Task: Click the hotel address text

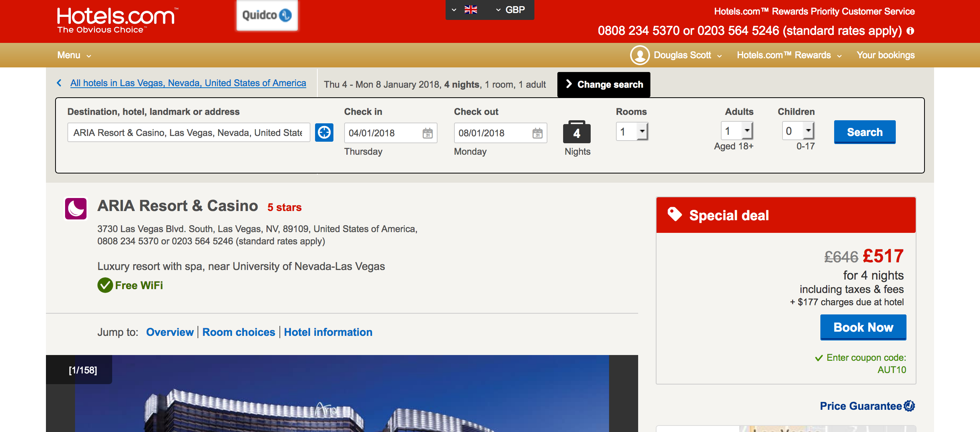Action: point(257,229)
